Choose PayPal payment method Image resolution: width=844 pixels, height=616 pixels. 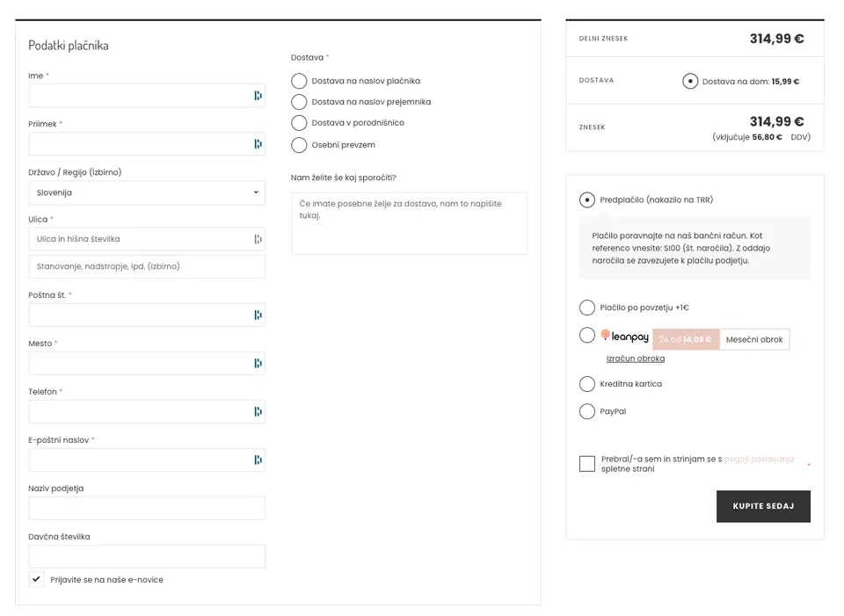[x=587, y=411]
